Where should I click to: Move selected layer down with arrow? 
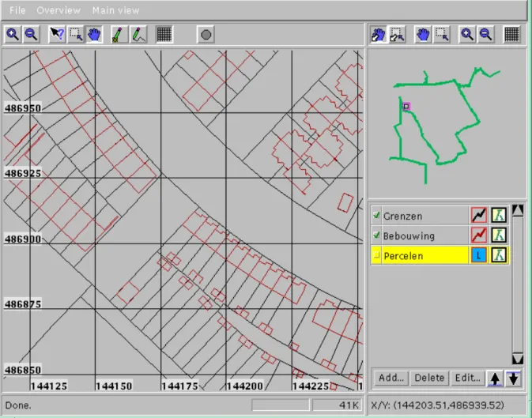[514, 378]
